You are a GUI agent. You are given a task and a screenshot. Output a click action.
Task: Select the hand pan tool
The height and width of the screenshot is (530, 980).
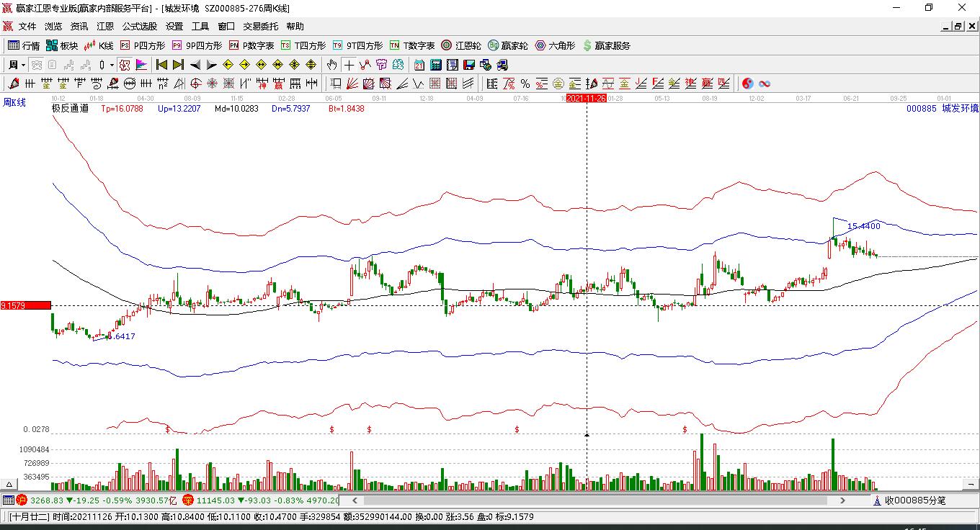pos(331,65)
